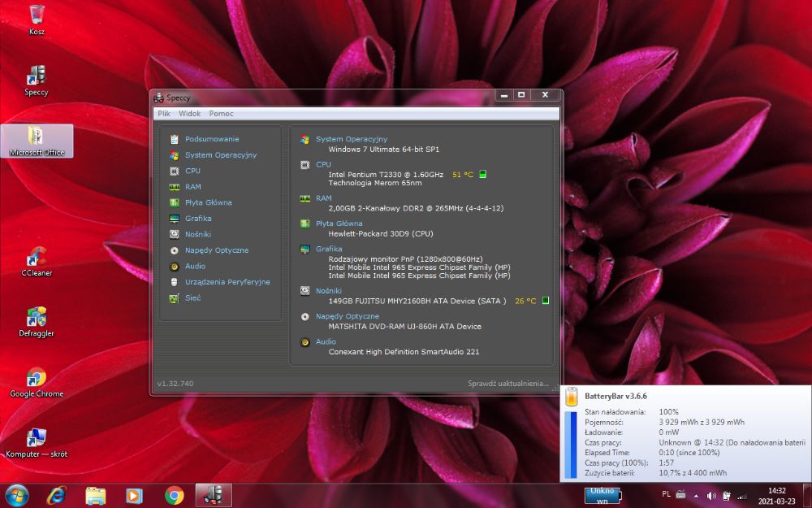Open Windows Media Player from taskbar
Screen dimensions: 812x508
pyautogui.click(x=134, y=496)
